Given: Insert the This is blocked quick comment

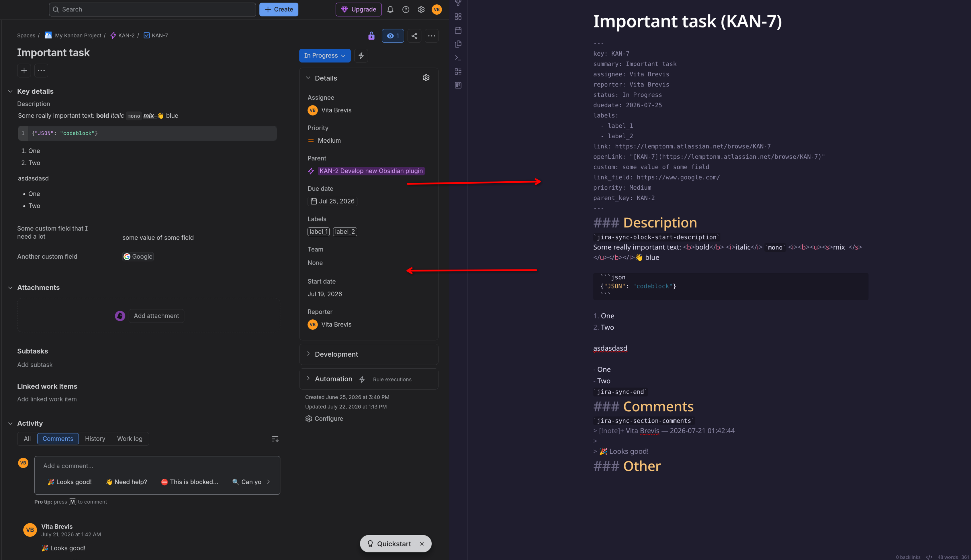Looking at the screenshot, I should point(190,482).
